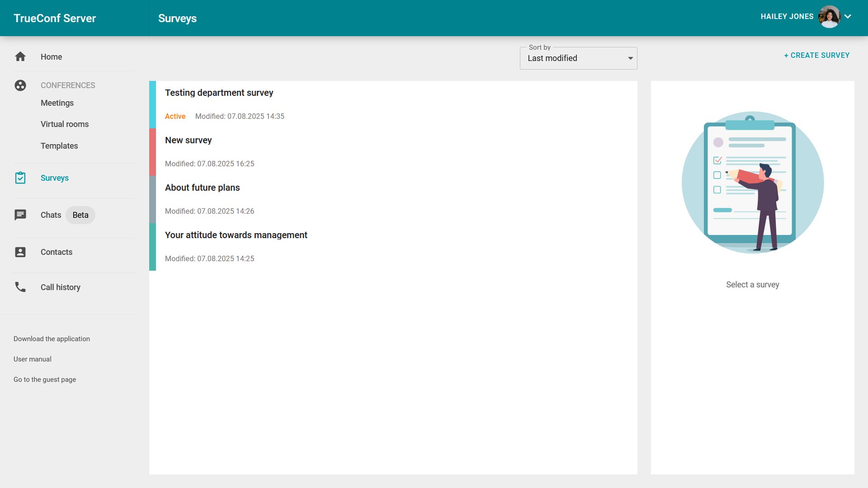
Task: Click red color bar of New survey
Action: pos(152,152)
